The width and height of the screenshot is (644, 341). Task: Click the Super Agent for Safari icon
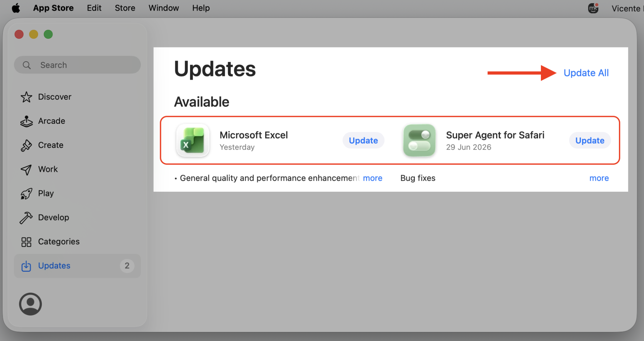(419, 141)
